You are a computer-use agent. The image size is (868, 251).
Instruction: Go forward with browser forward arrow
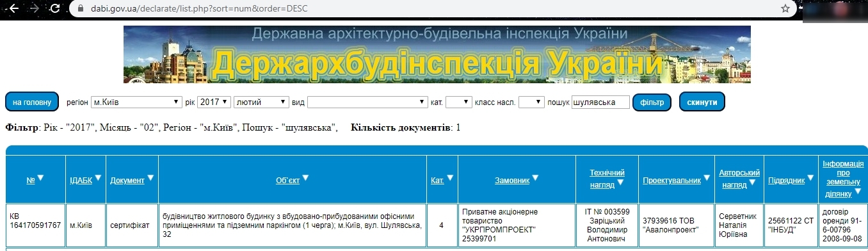click(34, 9)
